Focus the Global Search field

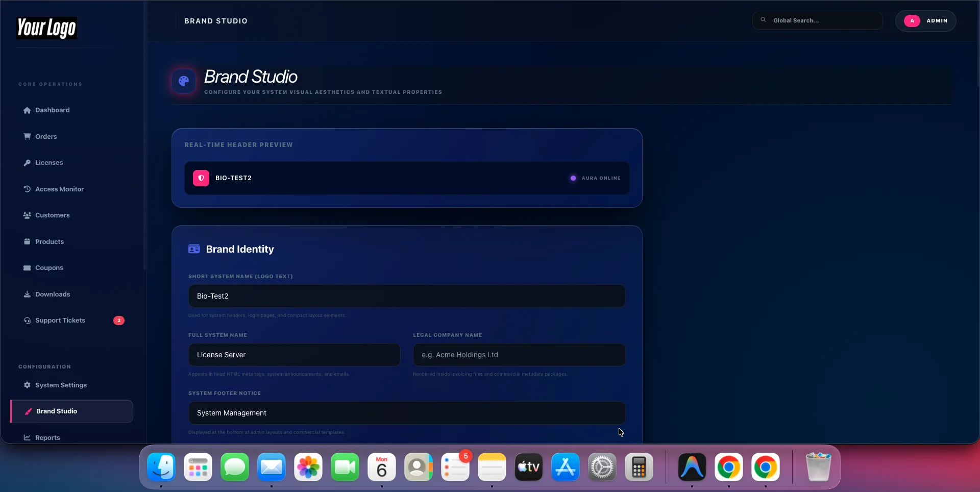coord(817,20)
